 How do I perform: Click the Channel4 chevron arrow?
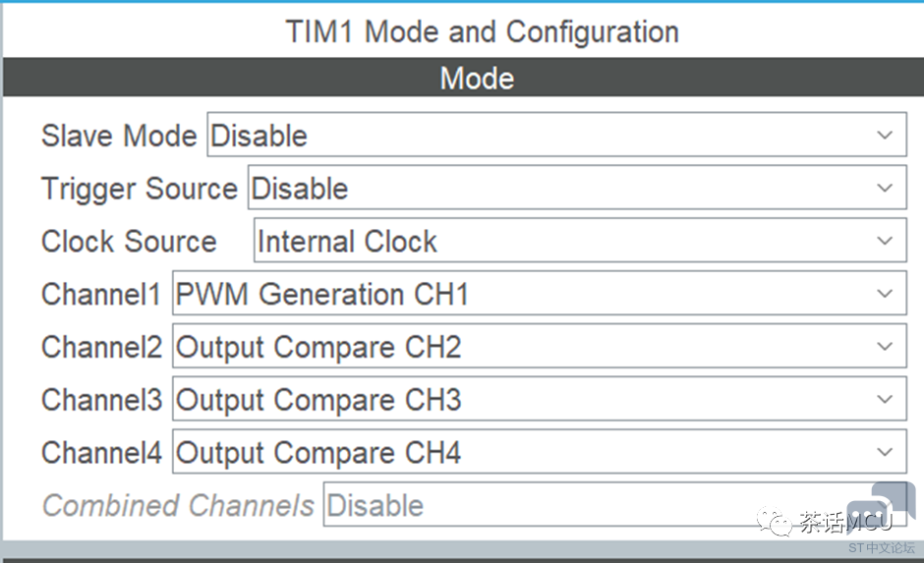(x=885, y=452)
